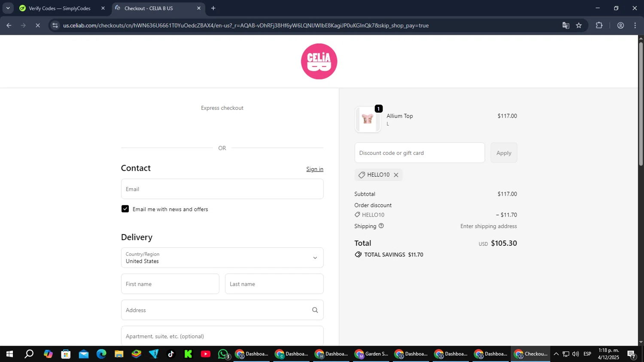Click the address search magnifier icon
This screenshot has width=644, height=362.
[315, 310]
